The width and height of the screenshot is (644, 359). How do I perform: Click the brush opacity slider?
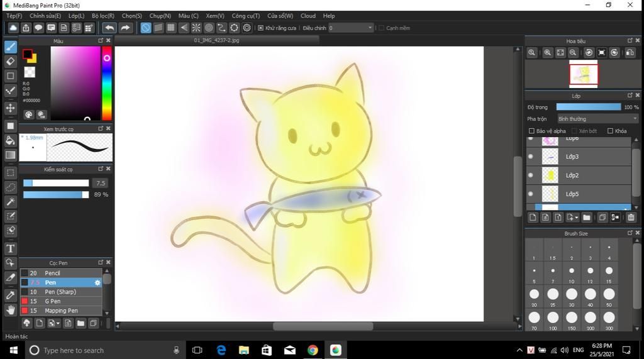click(56, 194)
